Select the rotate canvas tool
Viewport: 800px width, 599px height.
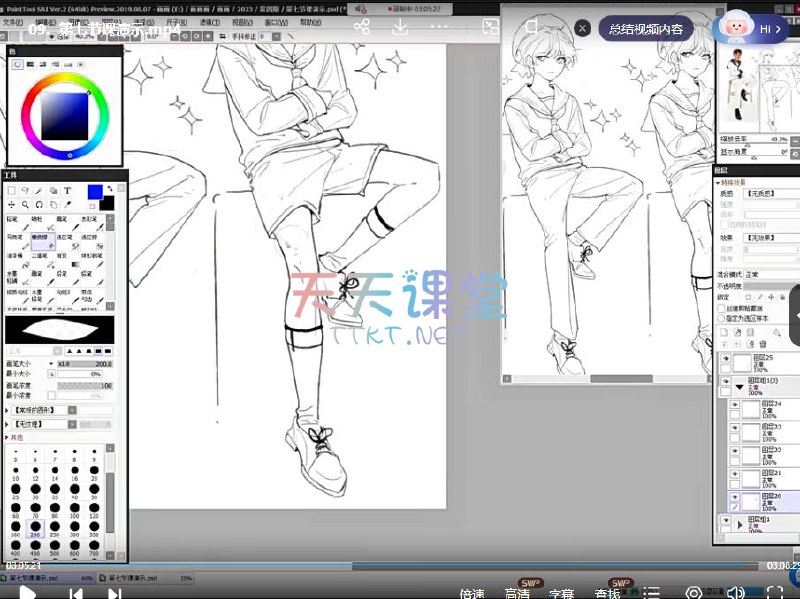click(39, 205)
